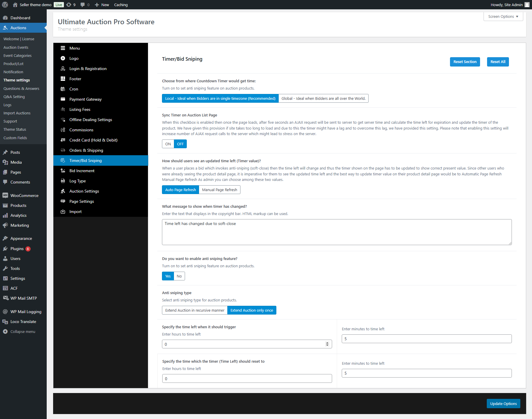Expand the Screen Options dropdown
532x419 pixels.
503,16
